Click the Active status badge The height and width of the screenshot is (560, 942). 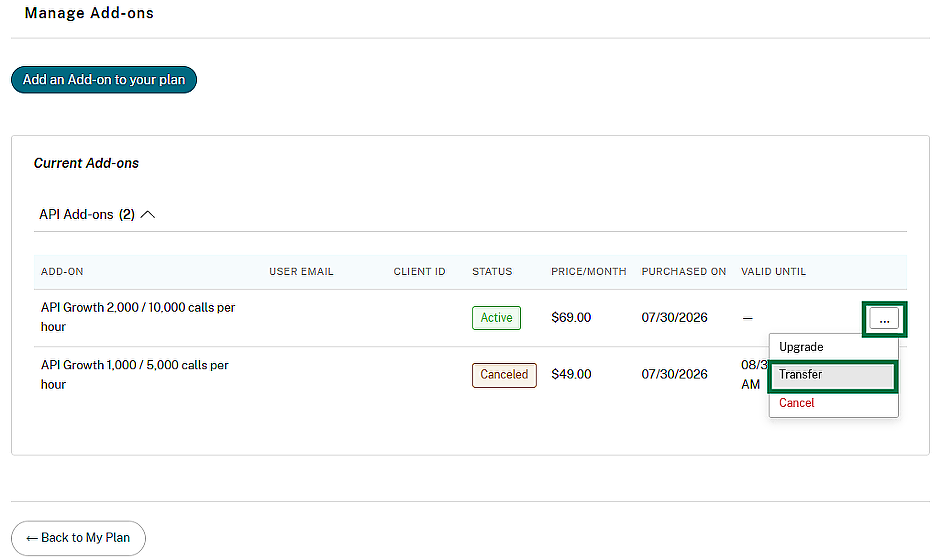[496, 318]
